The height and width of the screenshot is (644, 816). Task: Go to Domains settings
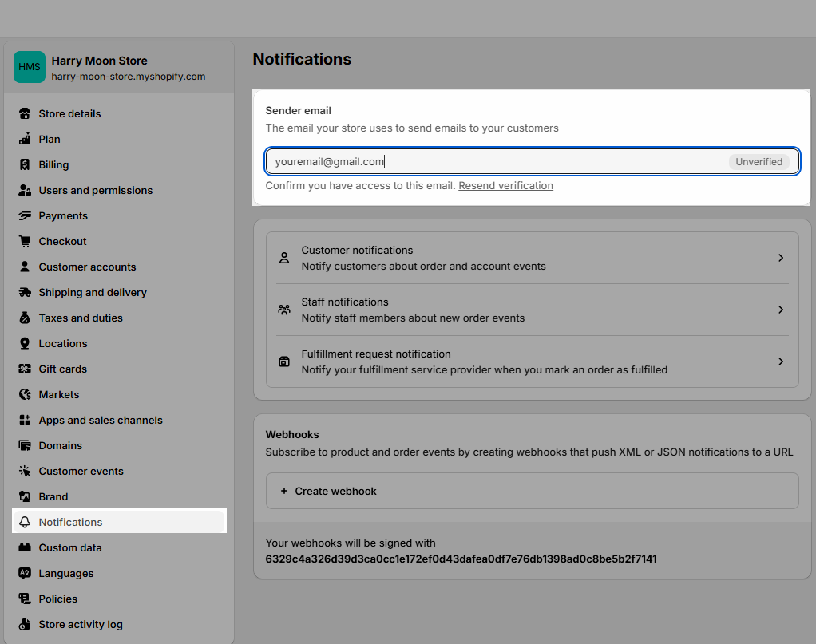coord(119,445)
